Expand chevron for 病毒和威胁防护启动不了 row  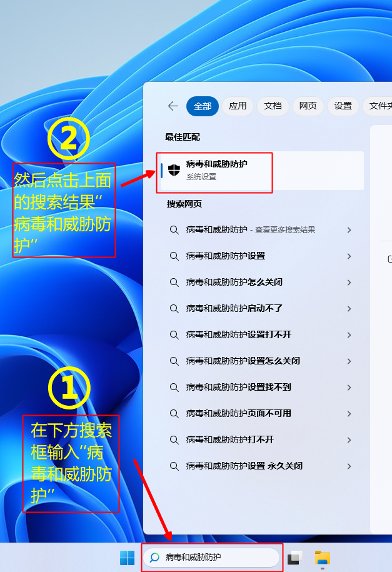tap(349, 309)
